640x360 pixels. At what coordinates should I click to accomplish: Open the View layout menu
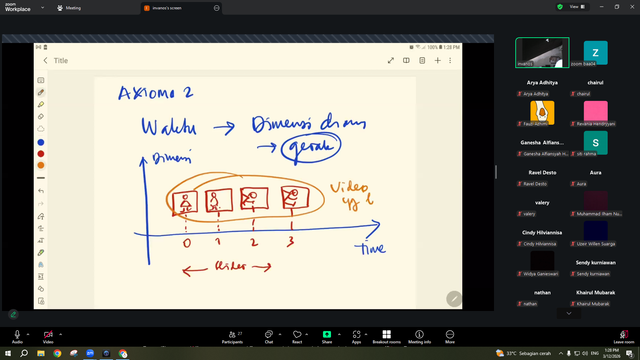577,7
